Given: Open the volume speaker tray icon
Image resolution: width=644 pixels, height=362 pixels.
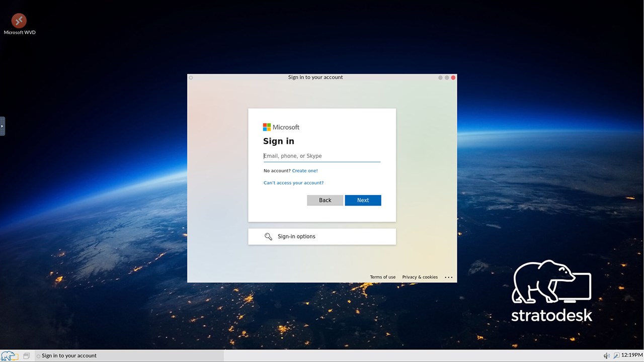Looking at the screenshot, I should (606, 355).
